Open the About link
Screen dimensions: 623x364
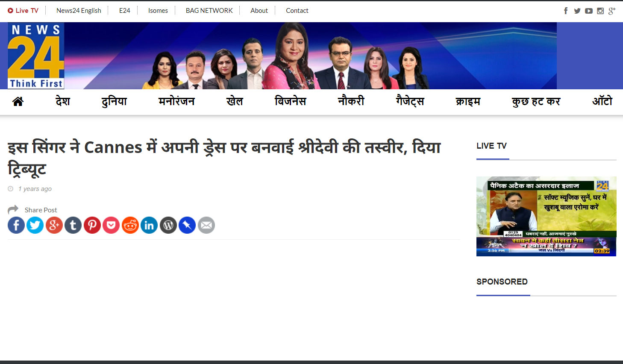259,11
